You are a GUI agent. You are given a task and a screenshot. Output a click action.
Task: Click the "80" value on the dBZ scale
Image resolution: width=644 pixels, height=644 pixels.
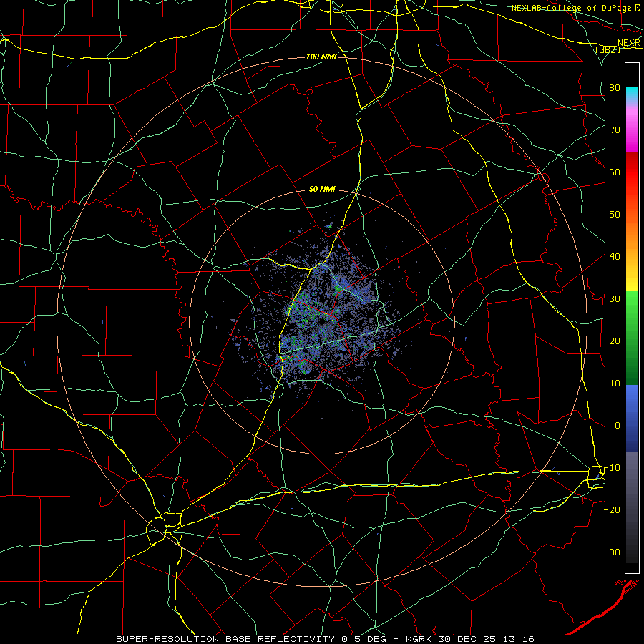tap(615, 87)
